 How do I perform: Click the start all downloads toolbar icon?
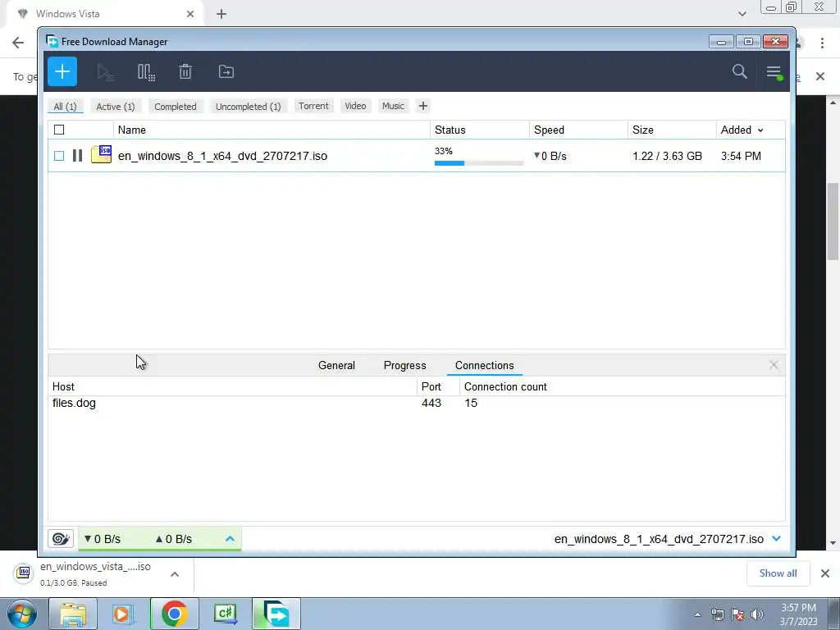[104, 72]
